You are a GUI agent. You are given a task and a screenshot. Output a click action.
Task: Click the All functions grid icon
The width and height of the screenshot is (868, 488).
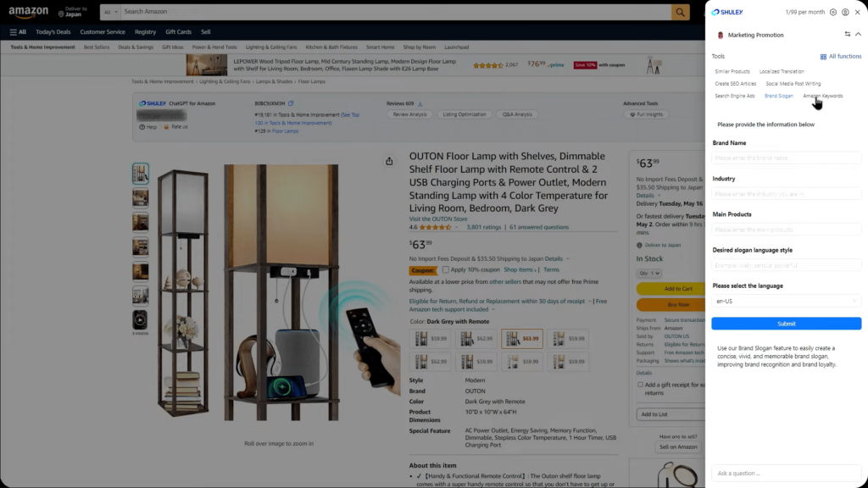click(x=823, y=57)
